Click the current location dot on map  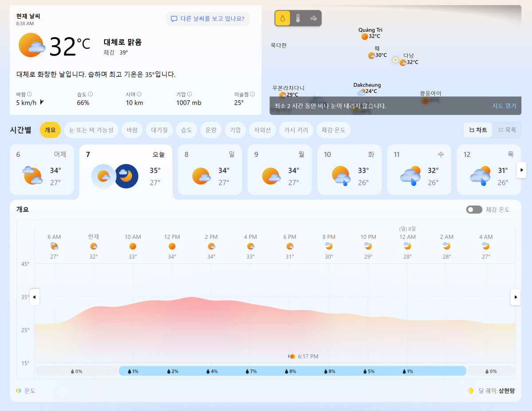coord(395,59)
